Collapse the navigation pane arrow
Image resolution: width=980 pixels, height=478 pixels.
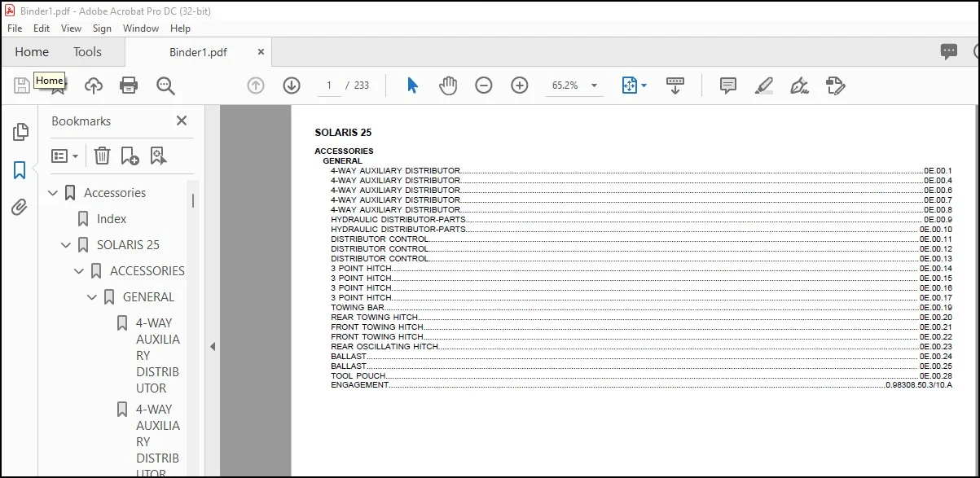213,346
